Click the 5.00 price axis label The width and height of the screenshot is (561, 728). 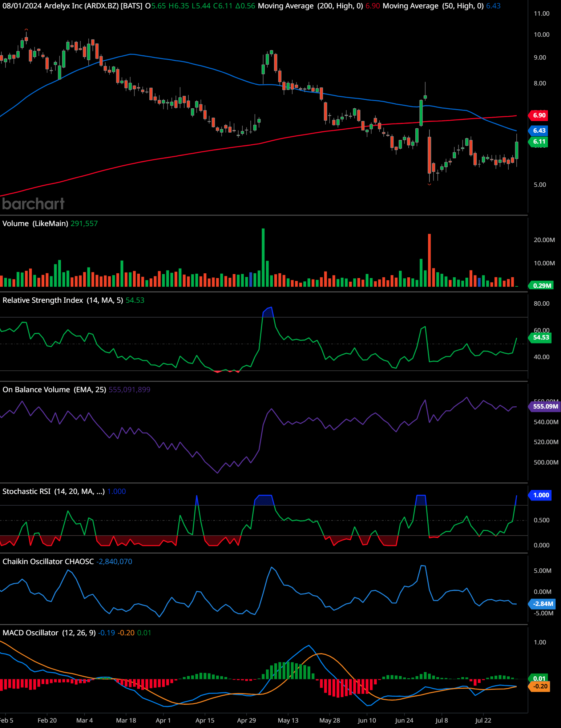click(540, 185)
